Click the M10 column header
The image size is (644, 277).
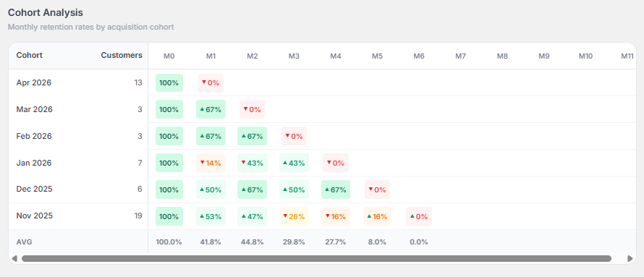(585, 56)
